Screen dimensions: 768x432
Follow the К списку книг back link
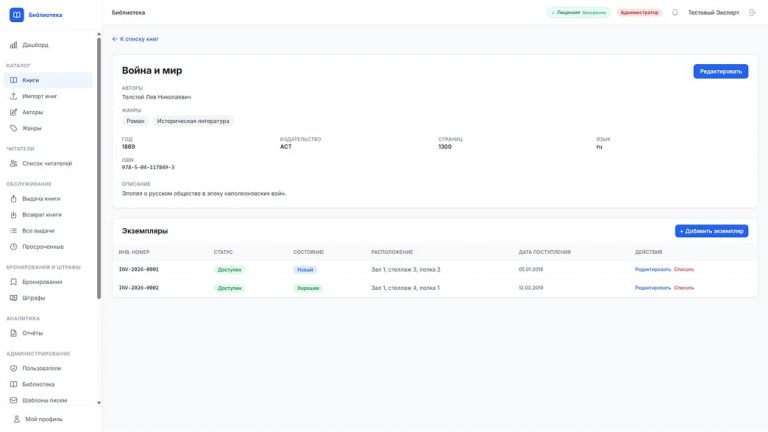(135, 39)
